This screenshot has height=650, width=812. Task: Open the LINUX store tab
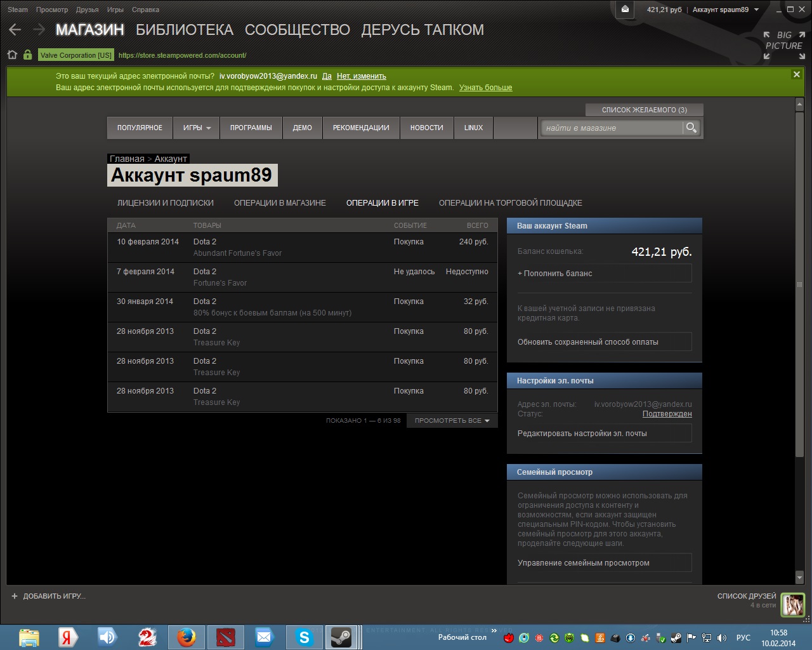(x=473, y=128)
